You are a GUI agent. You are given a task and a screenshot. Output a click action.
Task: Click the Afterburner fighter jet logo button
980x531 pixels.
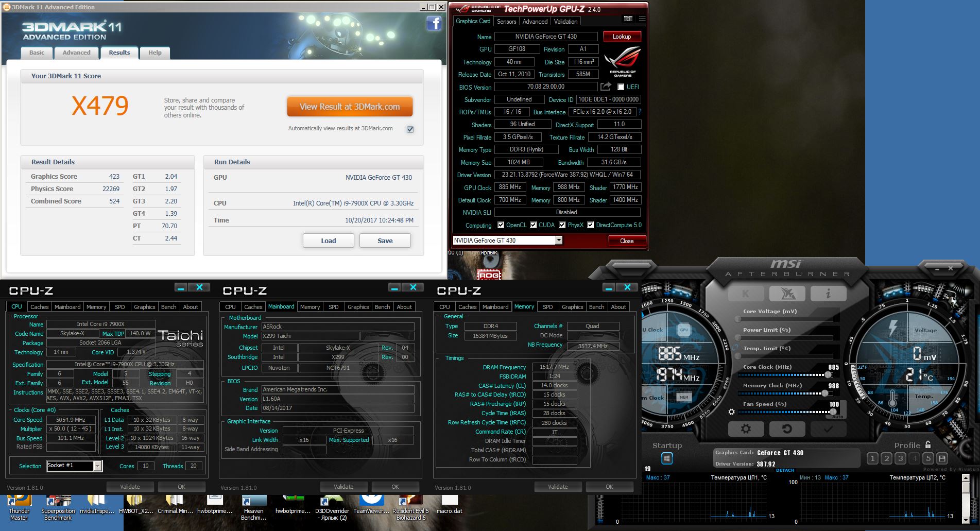pos(787,294)
